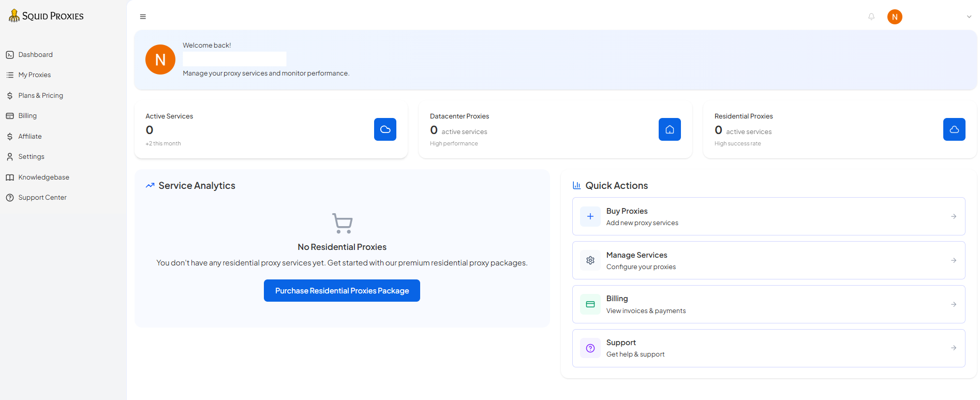
Task: Click the Service Analytics title
Action: [197, 186]
